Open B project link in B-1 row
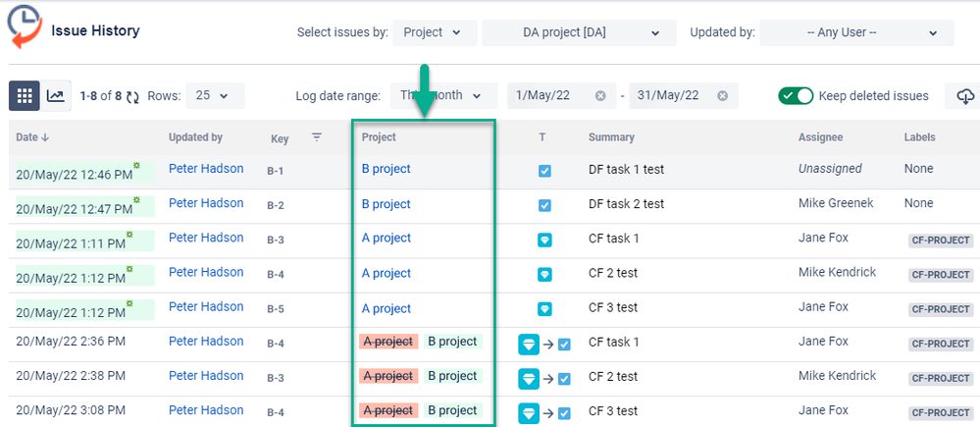The height and width of the screenshot is (427, 980). click(x=387, y=169)
